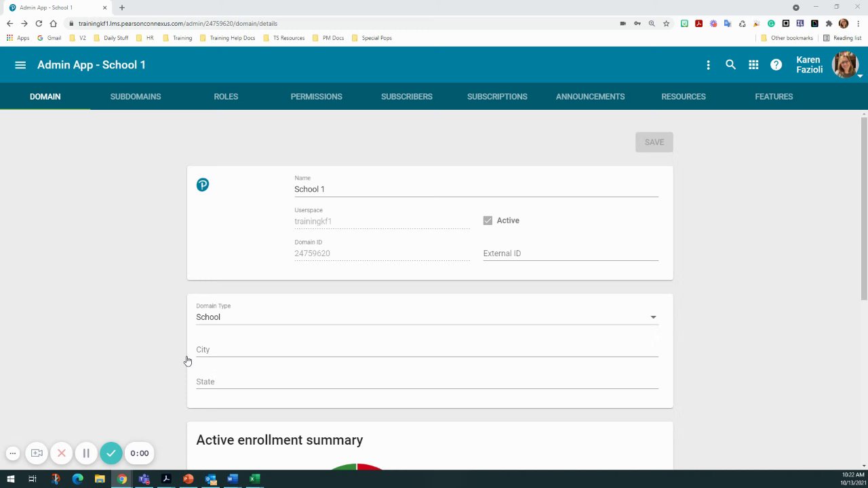Viewport: 868px width, 488px height.
Task: Click the recorder add webcam icon
Action: tap(37, 453)
